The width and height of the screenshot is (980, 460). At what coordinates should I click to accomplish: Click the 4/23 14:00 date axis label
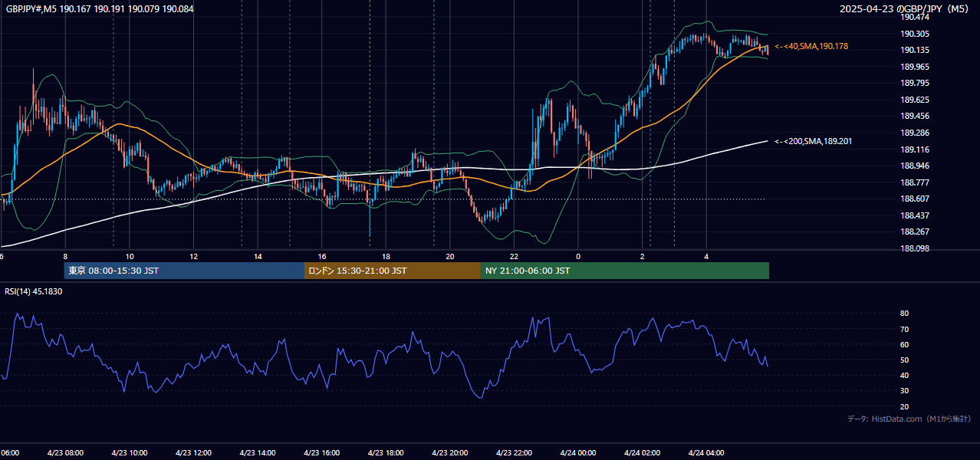258,453
